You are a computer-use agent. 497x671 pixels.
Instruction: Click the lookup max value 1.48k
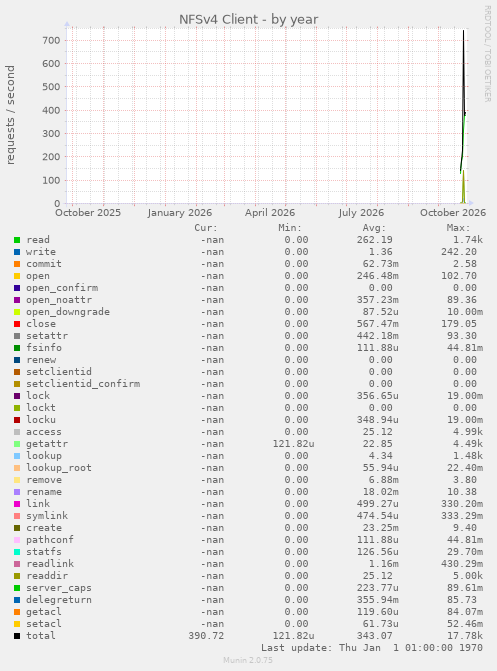(x=468, y=456)
